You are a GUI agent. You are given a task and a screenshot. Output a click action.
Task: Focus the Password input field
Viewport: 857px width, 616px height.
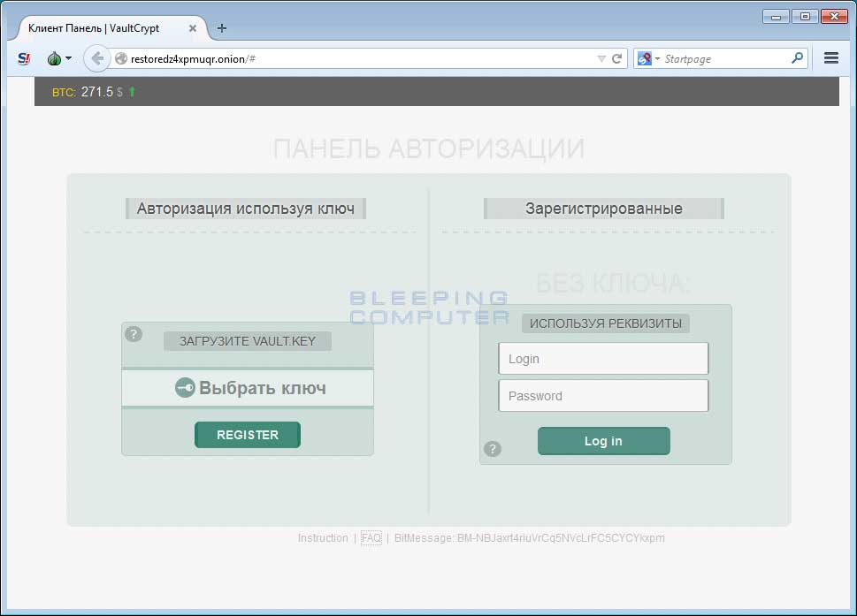tap(603, 396)
